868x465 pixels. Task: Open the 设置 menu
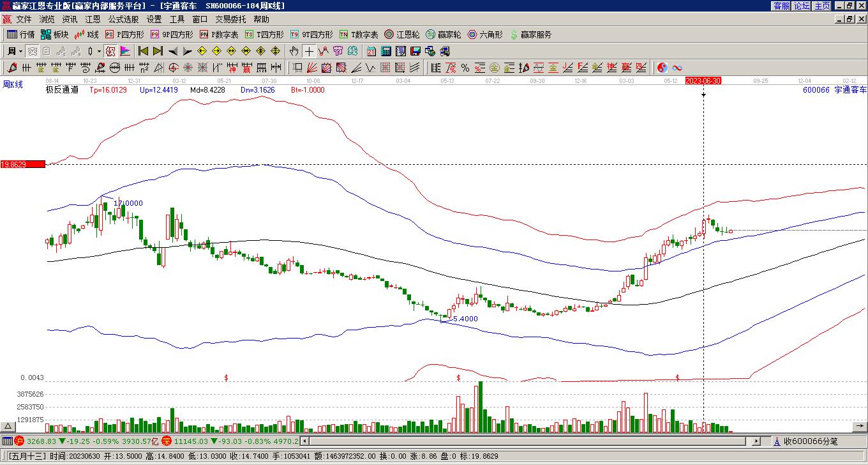coord(154,19)
